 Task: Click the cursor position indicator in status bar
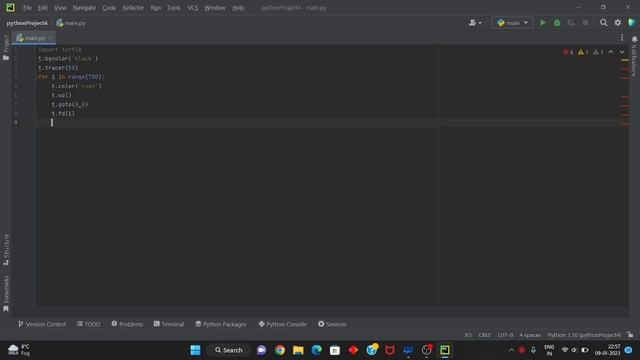[468, 335]
